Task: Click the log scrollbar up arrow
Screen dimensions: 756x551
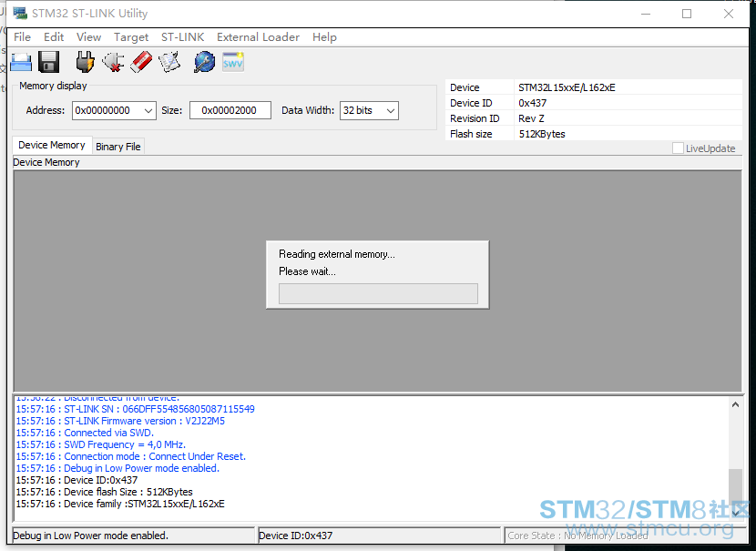Action: [x=735, y=405]
